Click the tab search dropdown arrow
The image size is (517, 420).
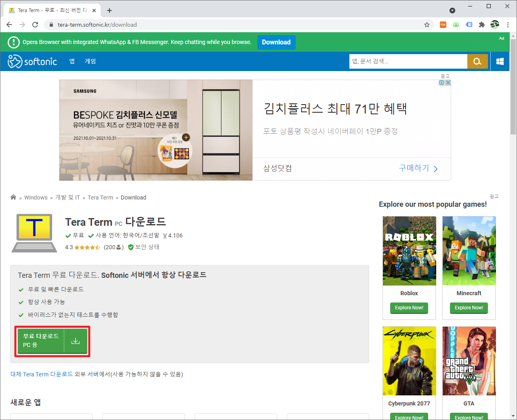452,10
